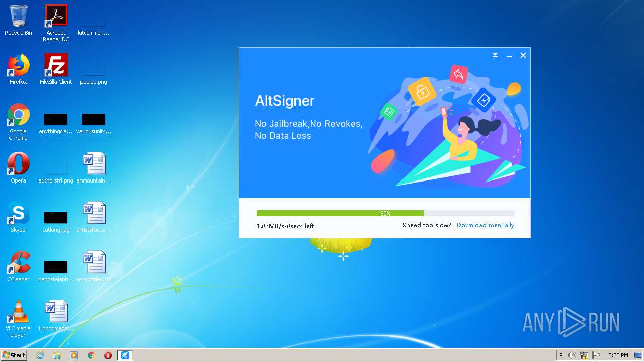Click the network tray icon
The width and height of the screenshot is (644, 362).
click(x=584, y=355)
